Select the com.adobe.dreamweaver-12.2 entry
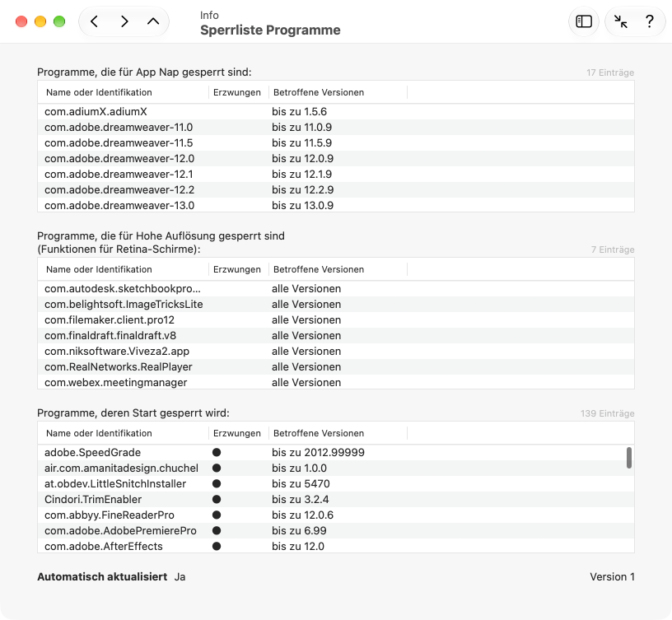Viewport: 672px width, 620px height. point(336,190)
